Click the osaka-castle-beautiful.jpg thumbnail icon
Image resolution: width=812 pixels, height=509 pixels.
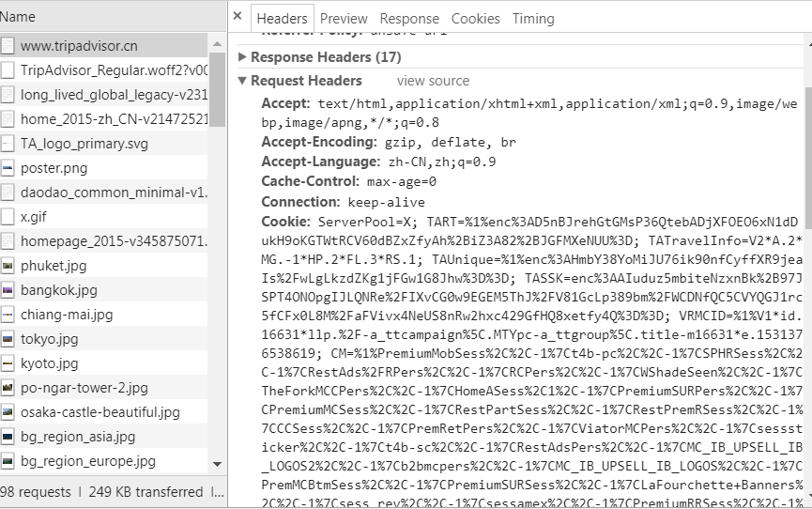tap(8, 412)
